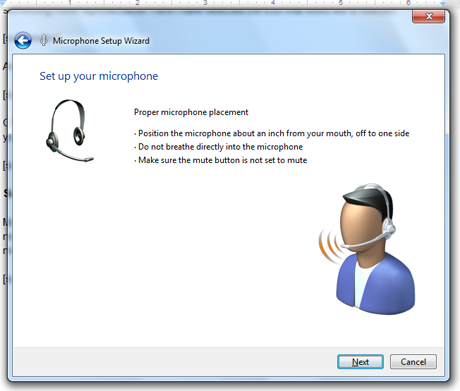Image resolution: width=460 pixels, height=391 pixels.
Task: Go back using the blue arrow button
Action: (x=23, y=41)
